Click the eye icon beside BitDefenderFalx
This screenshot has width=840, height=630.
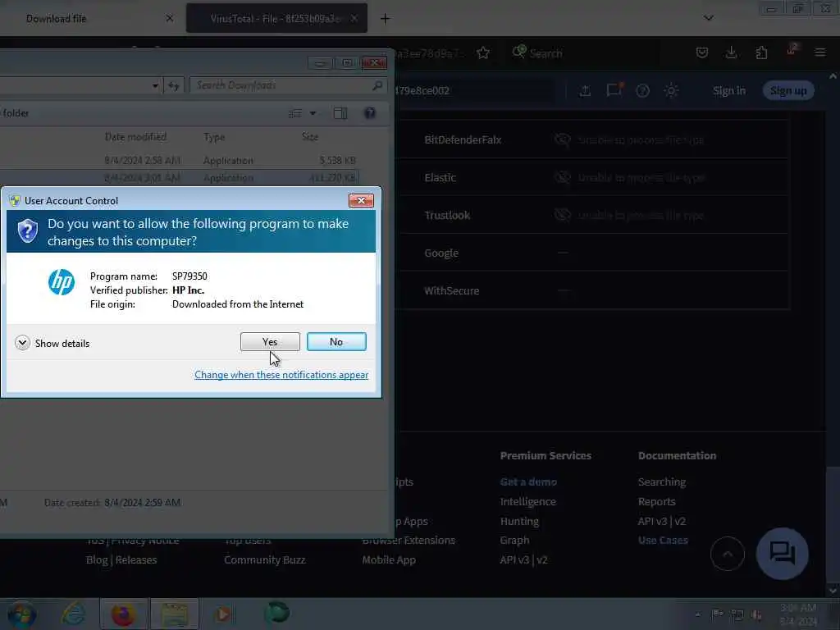[x=562, y=139]
